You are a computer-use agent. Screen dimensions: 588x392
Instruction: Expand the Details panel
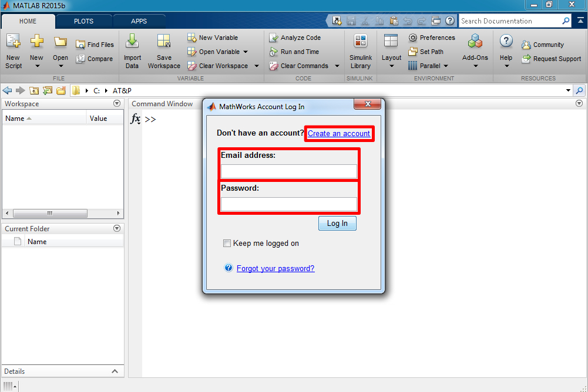115,371
